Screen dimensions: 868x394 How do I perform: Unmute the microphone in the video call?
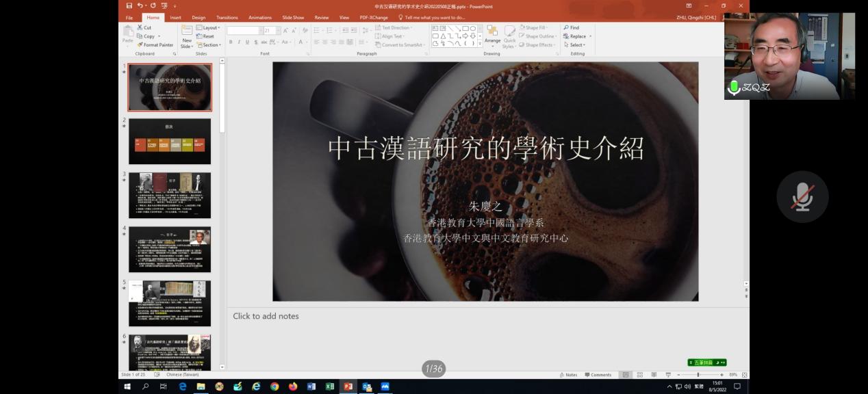pos(802,197)
